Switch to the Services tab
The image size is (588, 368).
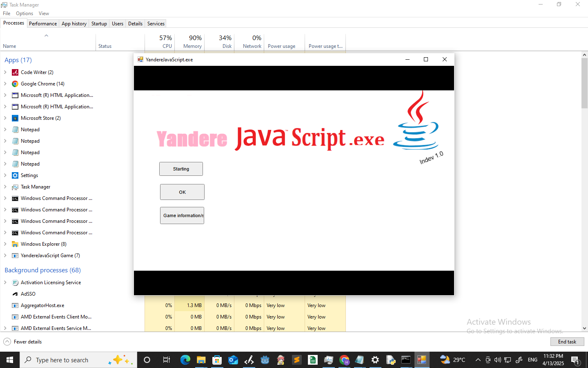(x=156, y=24)
